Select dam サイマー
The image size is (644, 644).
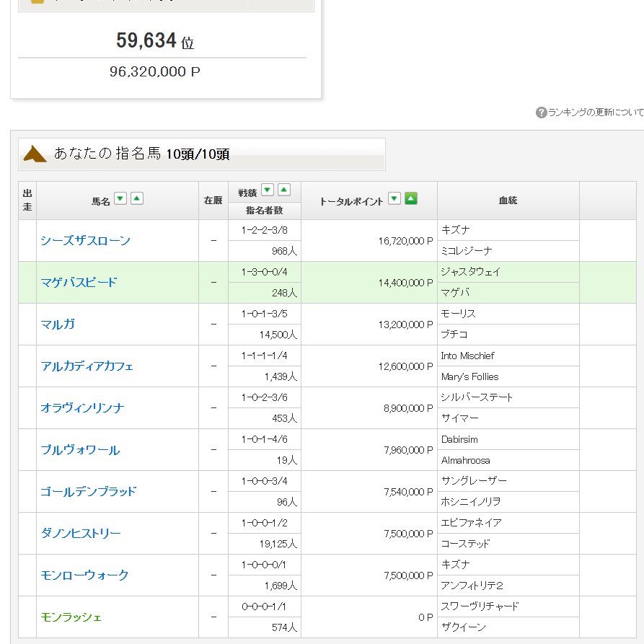(459, 418)
